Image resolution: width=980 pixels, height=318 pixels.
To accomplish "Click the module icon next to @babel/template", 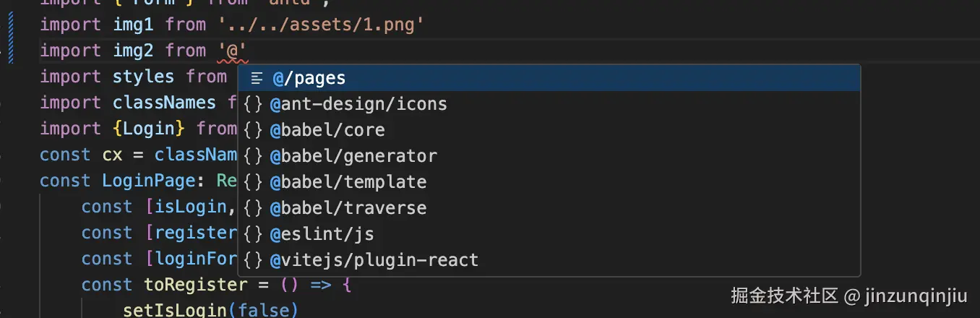I will tap(253, 182).
